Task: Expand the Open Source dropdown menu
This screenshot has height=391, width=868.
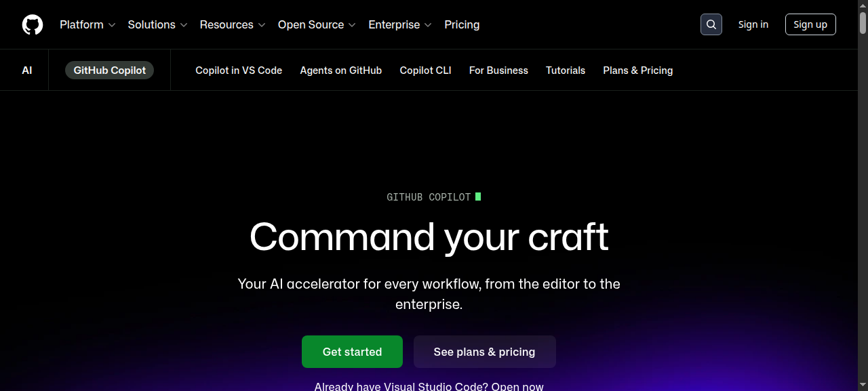Action: tap(317, 24)
